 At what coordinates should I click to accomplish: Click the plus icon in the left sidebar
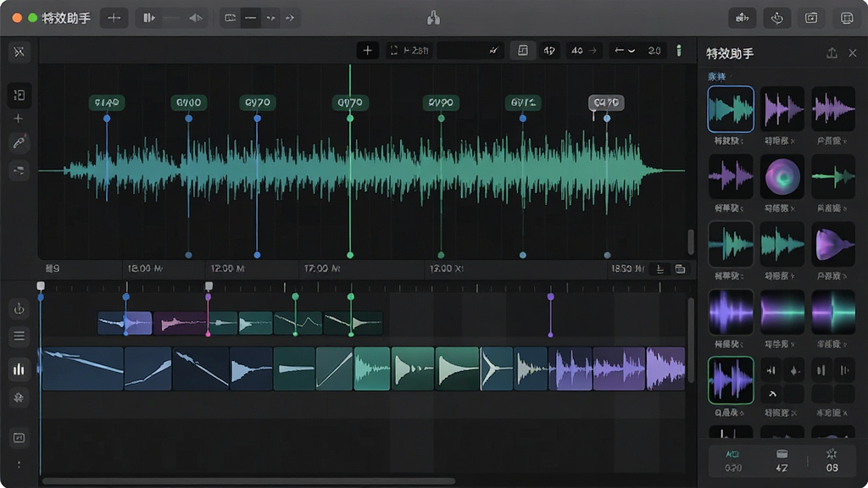[19, 119]
